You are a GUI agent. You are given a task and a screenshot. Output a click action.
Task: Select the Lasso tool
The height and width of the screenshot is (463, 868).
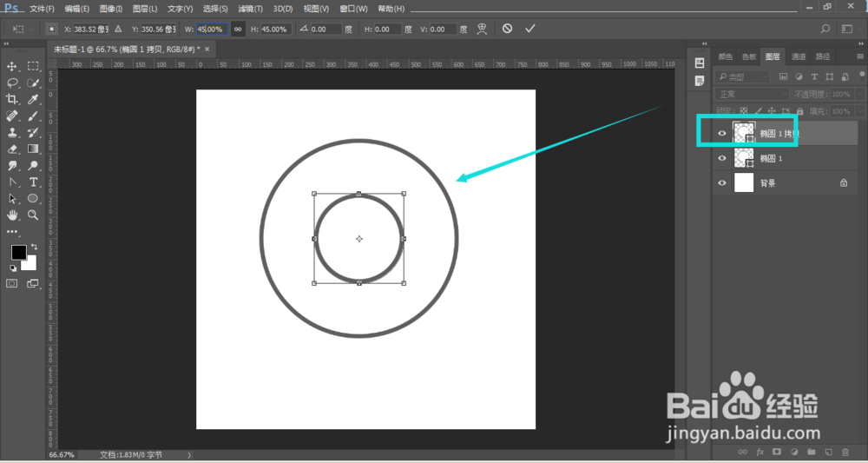(x=11, y=83)
